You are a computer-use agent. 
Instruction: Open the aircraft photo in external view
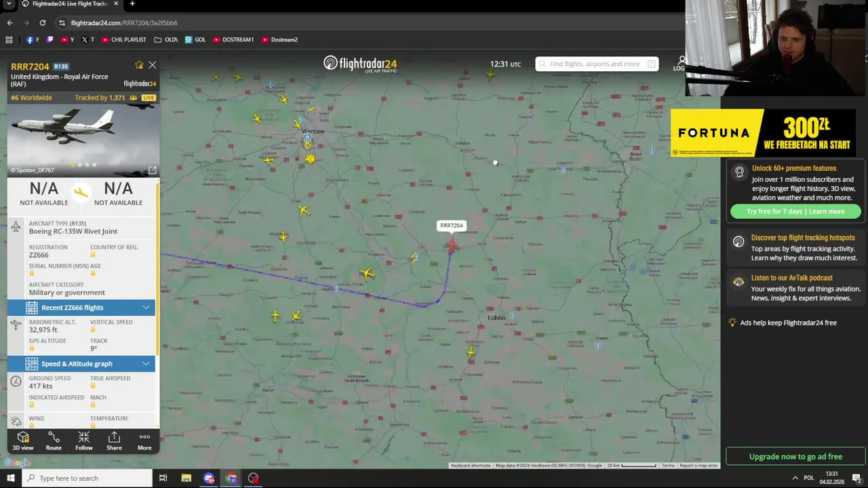coord(152,170)
